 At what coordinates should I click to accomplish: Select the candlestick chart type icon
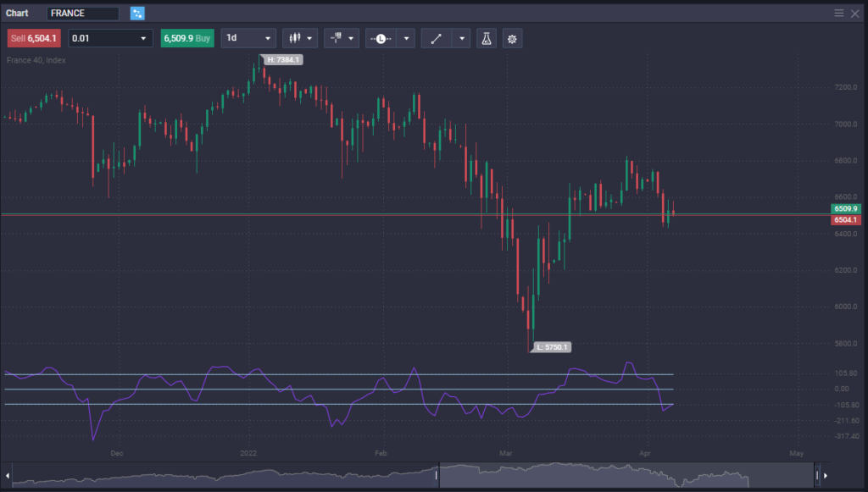coord(295,38)
